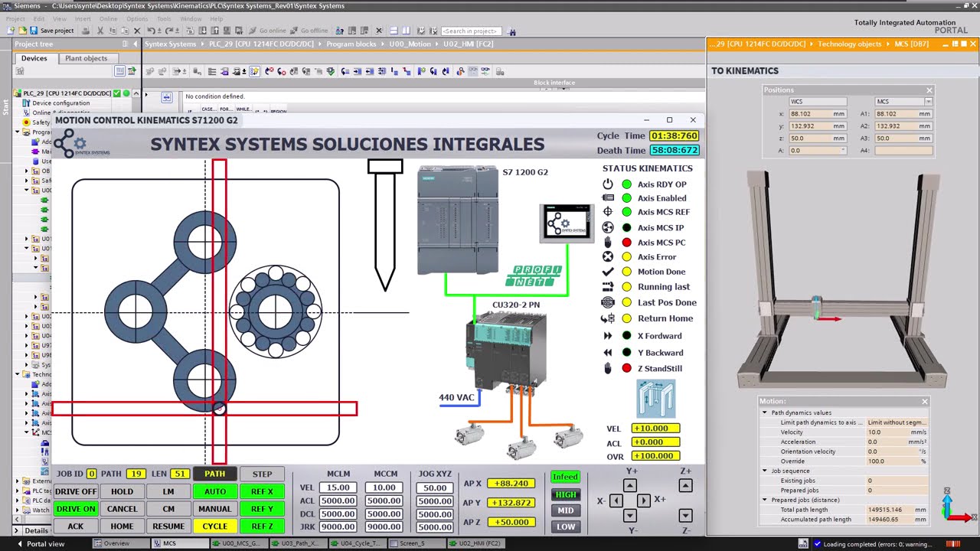Open the Options menu
This screenshot has width=980, height=551.
click(x=137, y=18)
